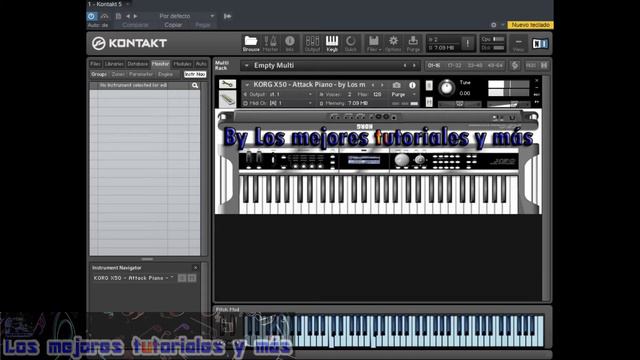Open the KORG X50 instrument name dropdown arrow
The image size is (640, 360).
pyautogui.click(x=247, y=85)
